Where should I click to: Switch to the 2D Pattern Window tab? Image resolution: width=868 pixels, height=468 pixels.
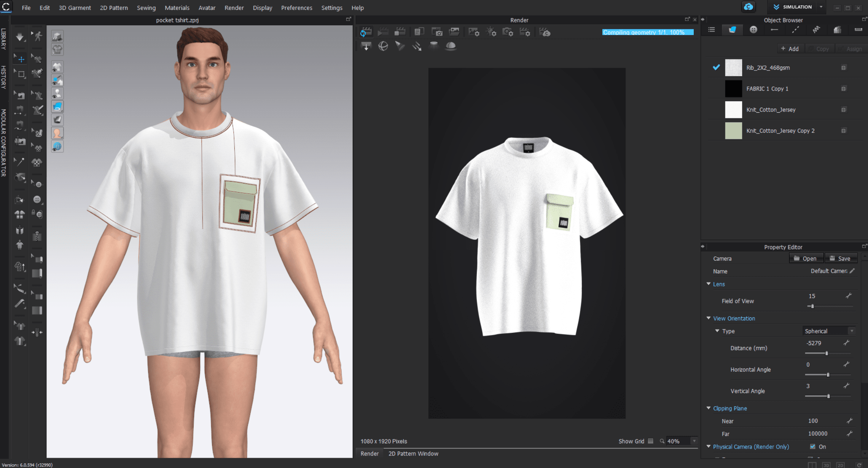point(413,454)
